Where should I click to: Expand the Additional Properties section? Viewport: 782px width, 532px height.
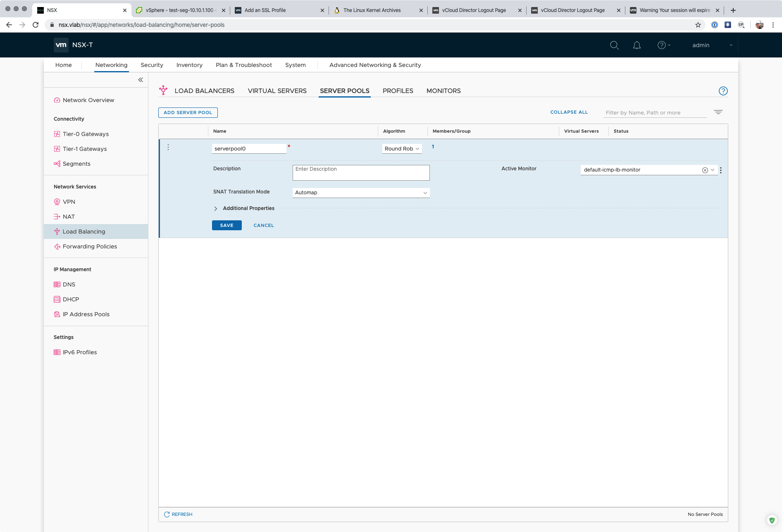[216, 209]
